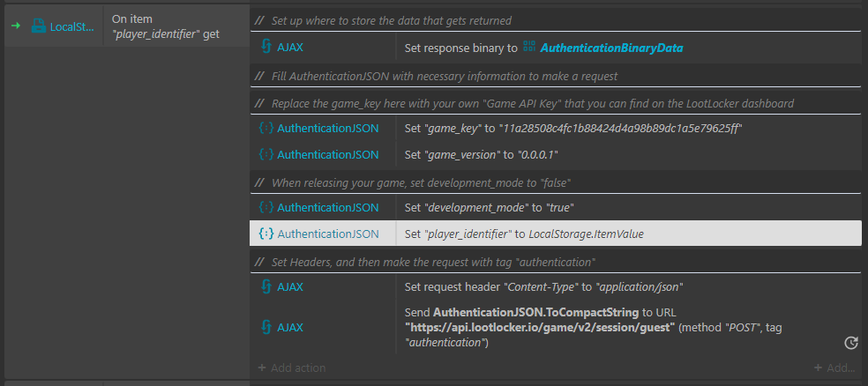Screen dimensions: 868x386
Task: Select highlighted Set player_identifier to LocalStorage.ItemValue action
Action: point(555,234)
